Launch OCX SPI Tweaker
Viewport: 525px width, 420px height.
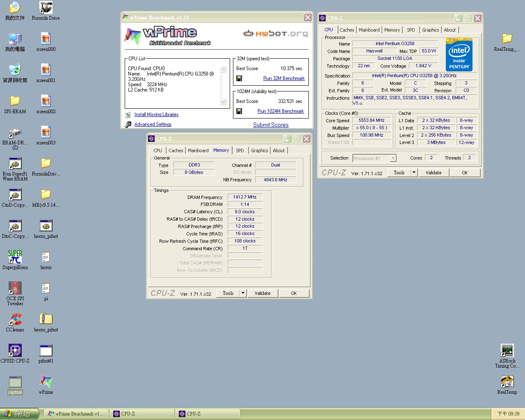[15, 294]
